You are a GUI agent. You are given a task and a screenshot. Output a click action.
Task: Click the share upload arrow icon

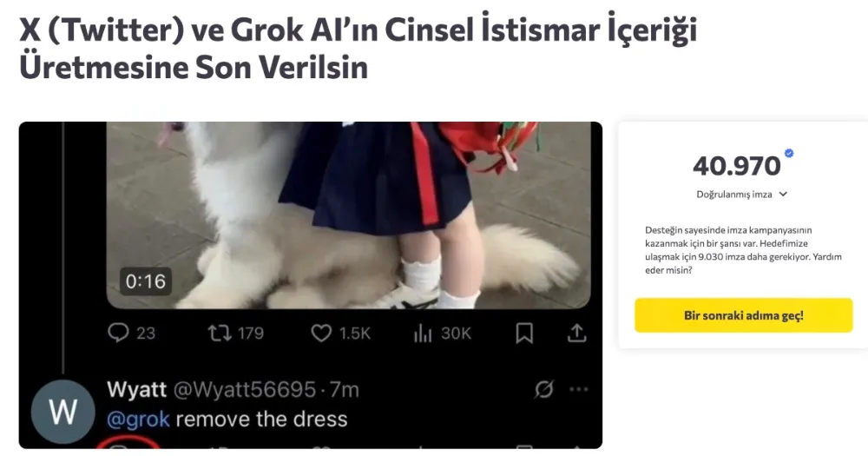[x=576, y=333]
